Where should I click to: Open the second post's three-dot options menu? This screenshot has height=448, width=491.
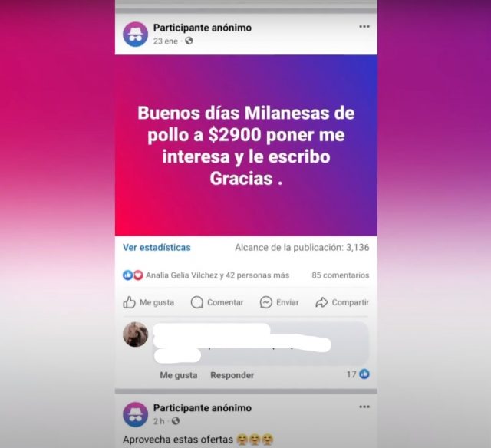point(364,407)
